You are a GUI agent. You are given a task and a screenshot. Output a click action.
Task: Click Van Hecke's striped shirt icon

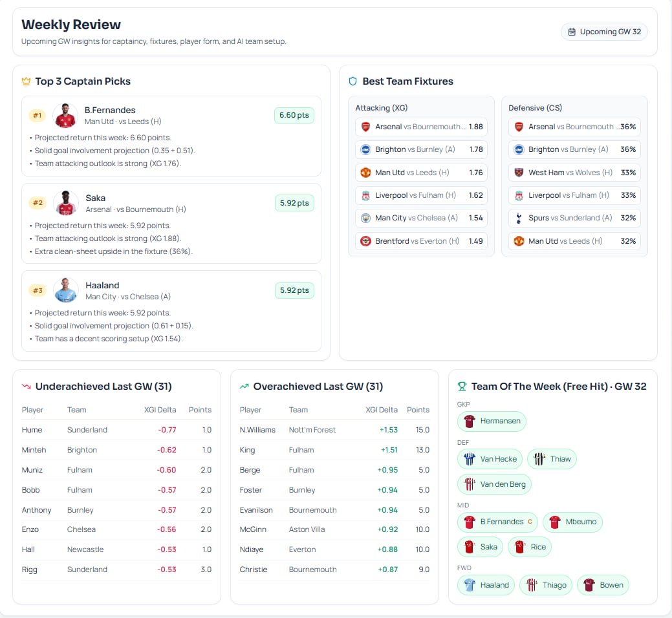470,459
